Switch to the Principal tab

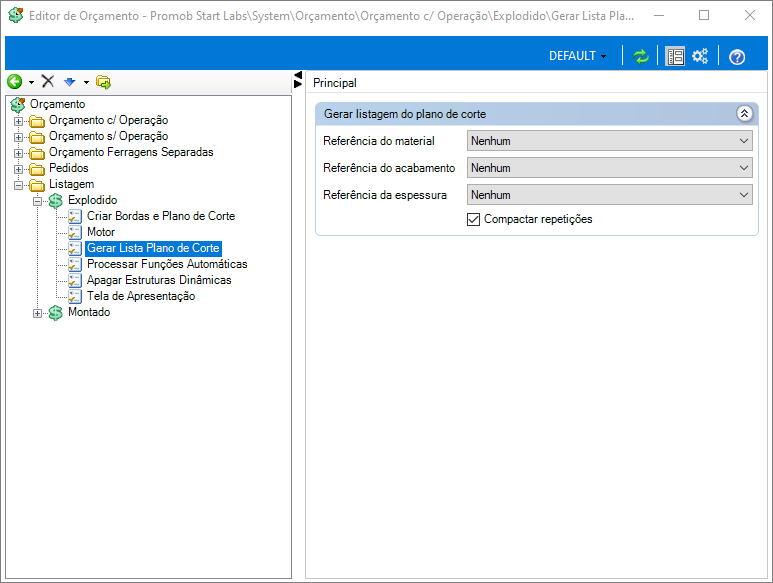pos(335,83)
